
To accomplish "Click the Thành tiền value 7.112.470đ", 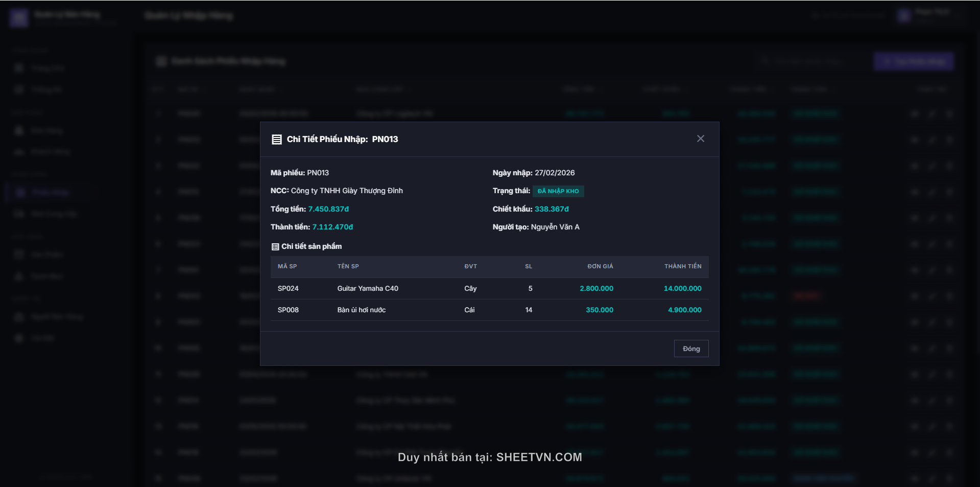I will tap(332, 227).
